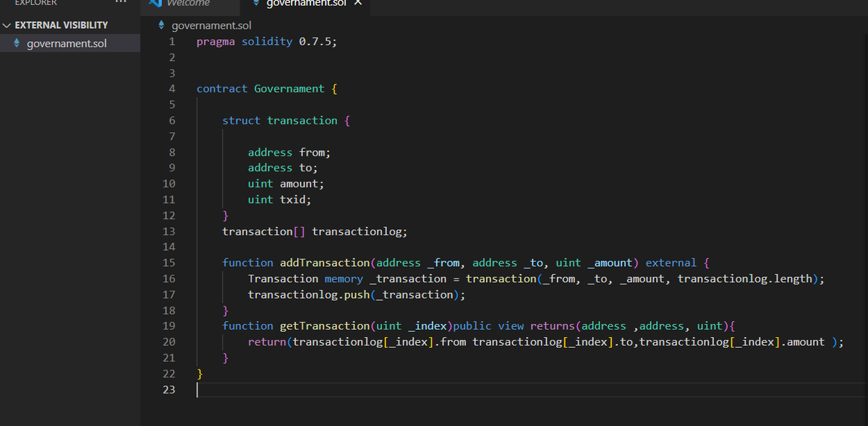Click the governament.sol breadcrumb
This screenshot has height=426, width=868.
point(211,26)
